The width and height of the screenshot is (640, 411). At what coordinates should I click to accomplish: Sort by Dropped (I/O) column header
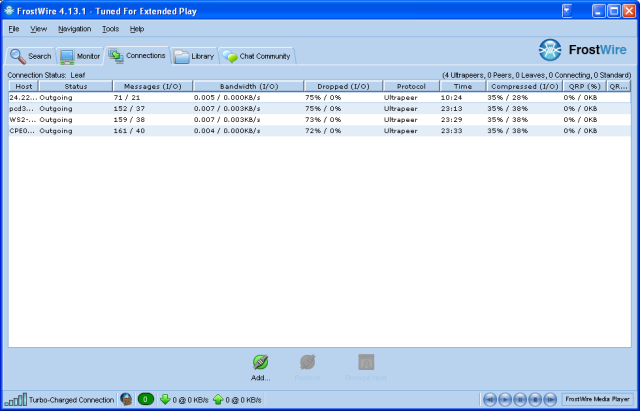(x=343, y=87)
